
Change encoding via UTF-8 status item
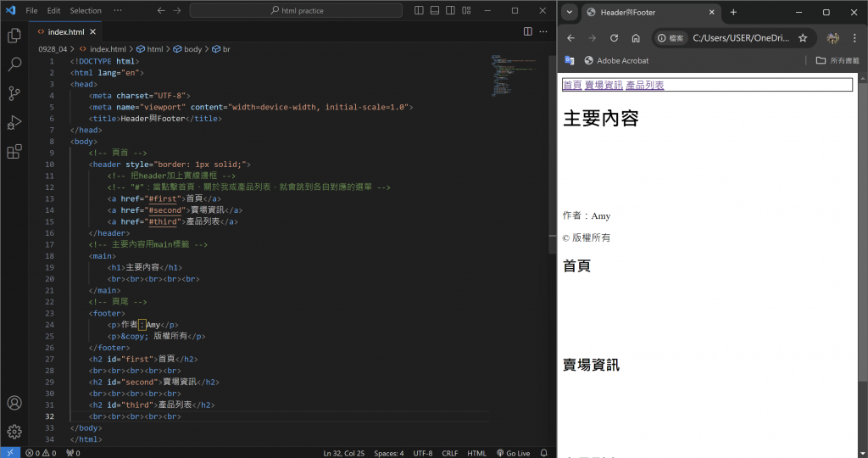423,453
